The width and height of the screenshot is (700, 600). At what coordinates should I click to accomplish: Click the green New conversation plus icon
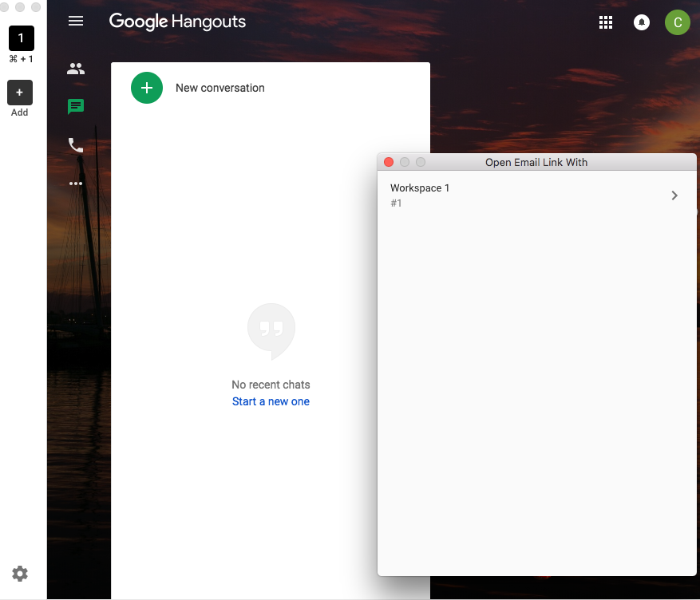point(147,88)
